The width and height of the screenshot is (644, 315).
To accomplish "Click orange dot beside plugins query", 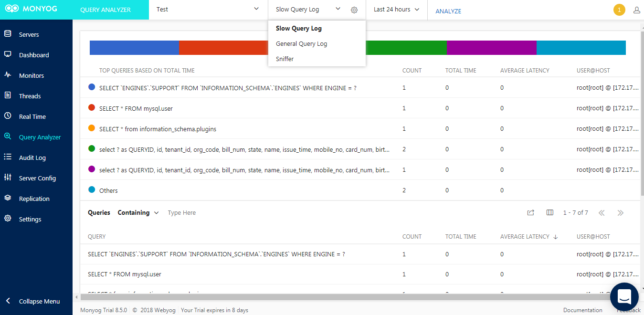I will pyautogui.click(x=92, y=128).
